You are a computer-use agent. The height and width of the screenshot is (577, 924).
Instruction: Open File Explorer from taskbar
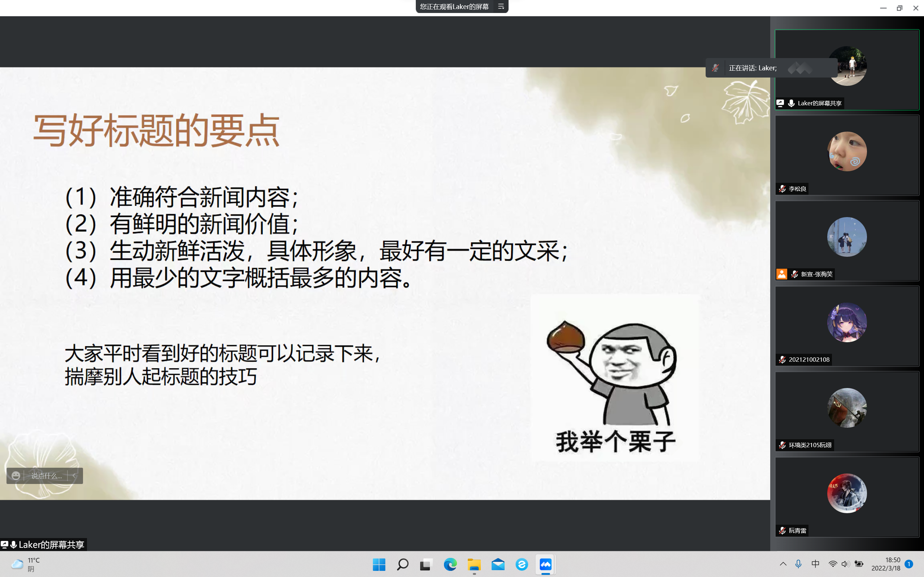click(474, 564)
